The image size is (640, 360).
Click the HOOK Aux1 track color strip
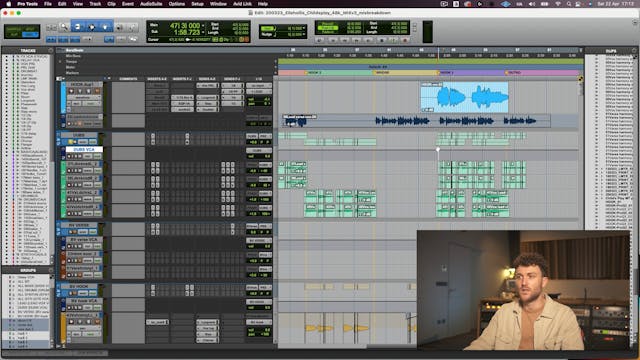(x=63, y=98)
